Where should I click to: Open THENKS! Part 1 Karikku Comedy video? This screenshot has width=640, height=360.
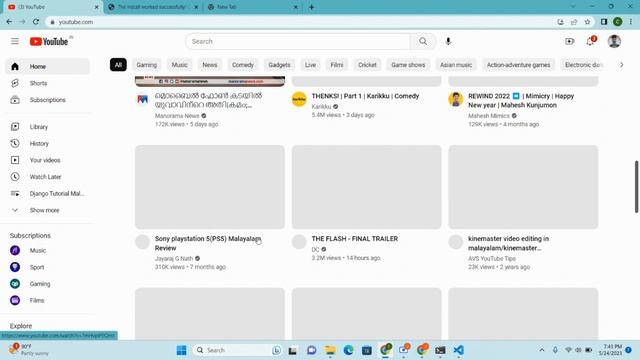(x=365, y=96)
